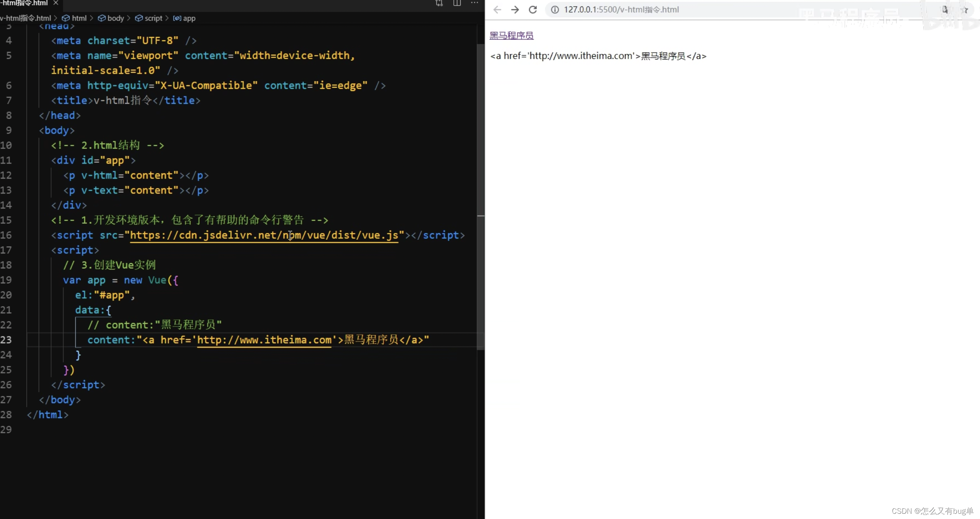Select the app breadcrumb item
Viewport: 980px width, 519px height.
[x=184, y=18]
